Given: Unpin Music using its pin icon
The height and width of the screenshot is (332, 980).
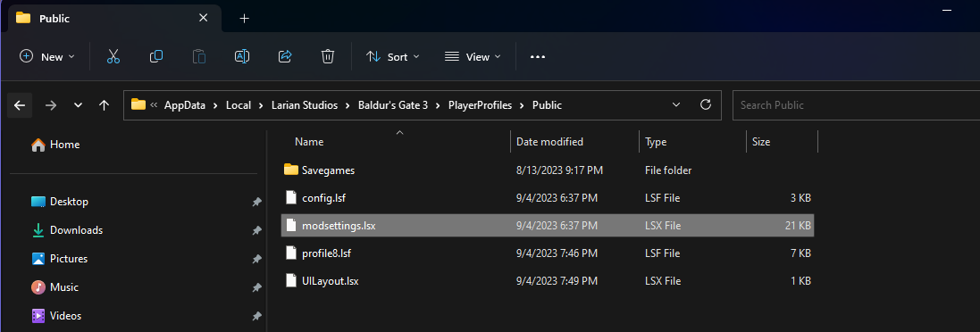Looking at the screenshot, I should pyautogui.click(x=256, y=287).
